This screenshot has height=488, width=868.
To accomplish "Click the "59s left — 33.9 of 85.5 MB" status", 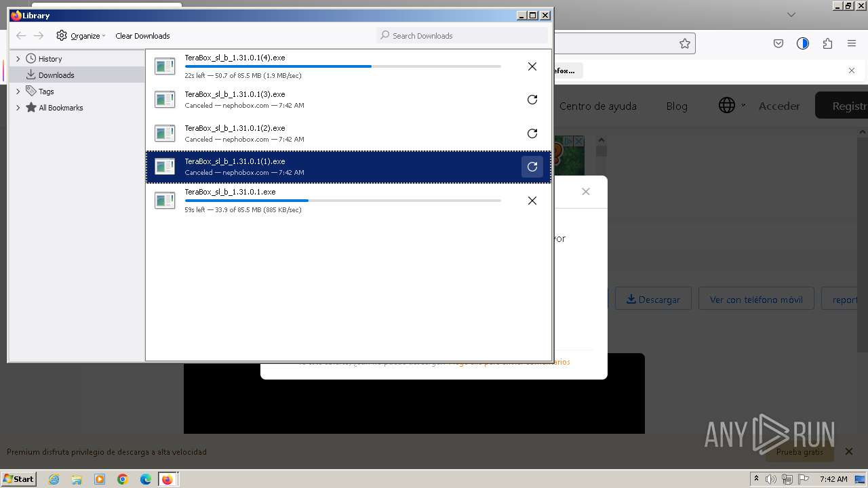I will pyautogui.click(x=243, y=210).
